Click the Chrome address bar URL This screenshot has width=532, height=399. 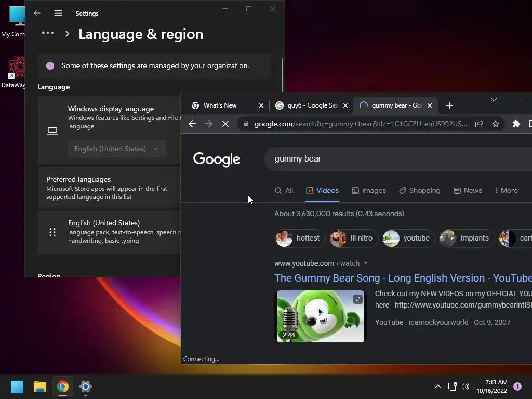click(361, 124)
